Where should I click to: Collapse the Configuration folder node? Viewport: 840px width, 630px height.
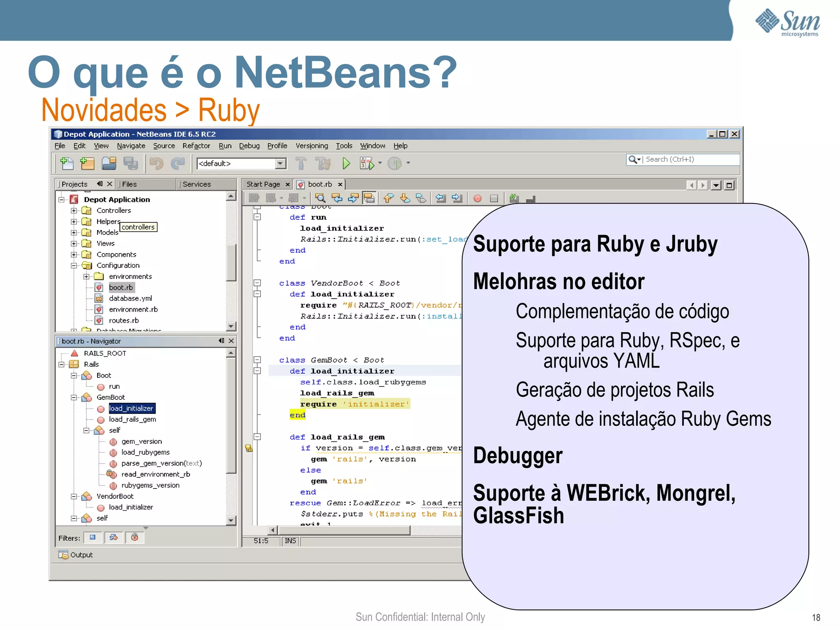point(74,265)
